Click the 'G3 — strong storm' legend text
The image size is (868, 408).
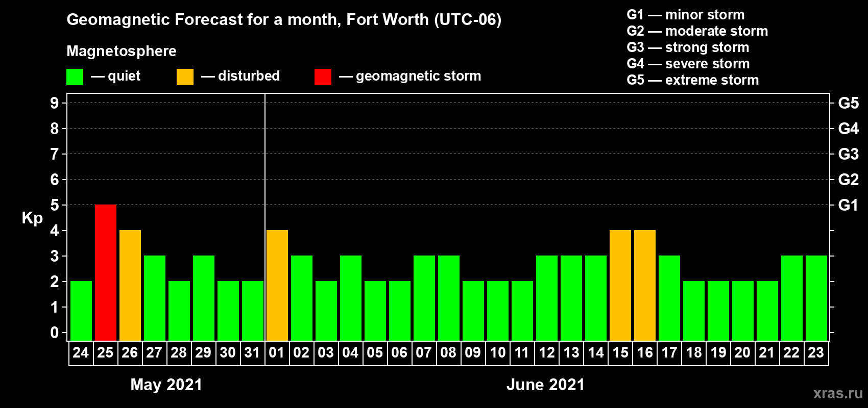coord(688,47)
